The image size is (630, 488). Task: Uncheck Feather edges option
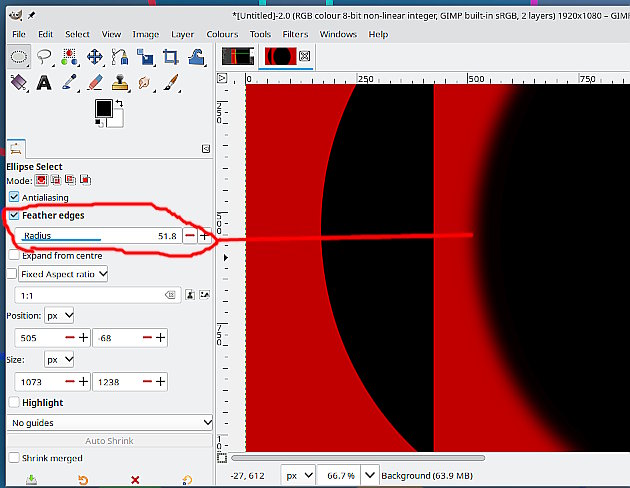tap(13, 216)
